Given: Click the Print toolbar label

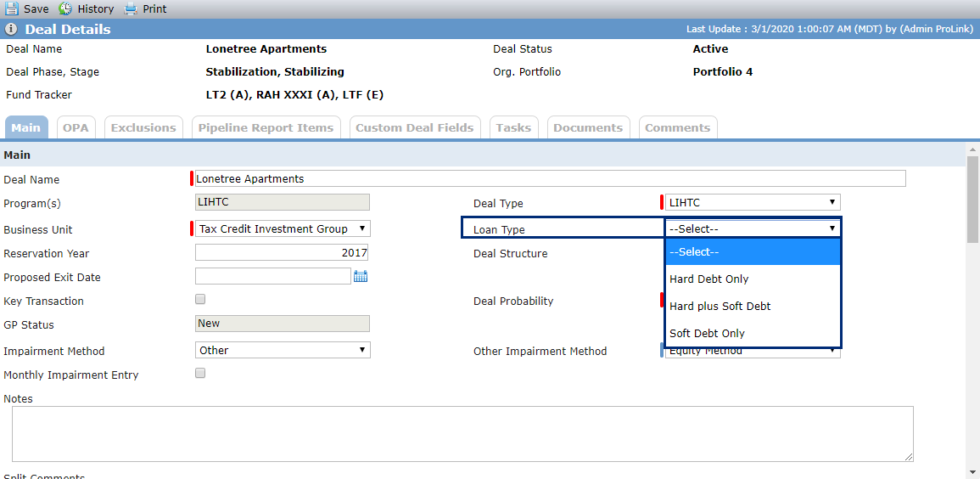Looking at the screenshot, I should 154,8.
